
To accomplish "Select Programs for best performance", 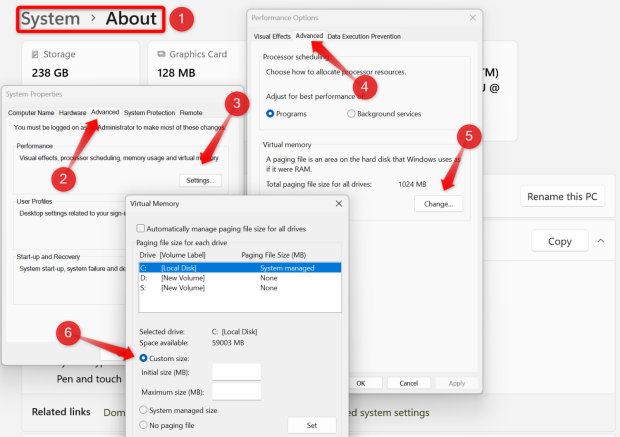I will coord(270,114).
